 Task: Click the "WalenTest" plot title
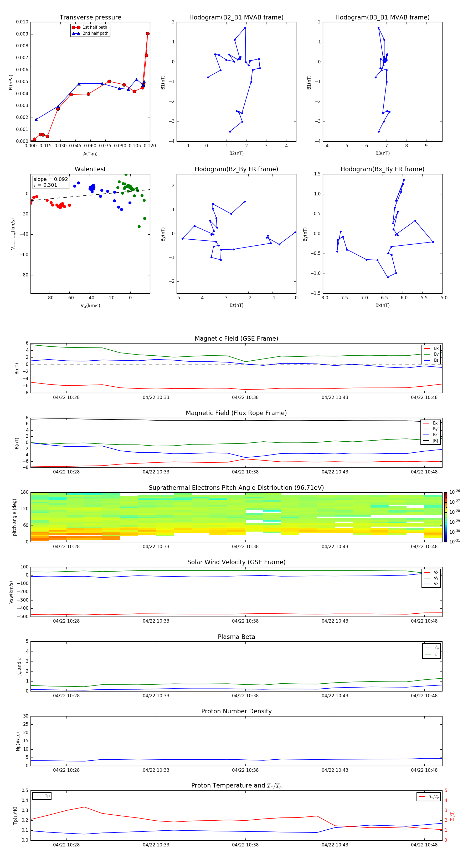(x=90, y=169)
